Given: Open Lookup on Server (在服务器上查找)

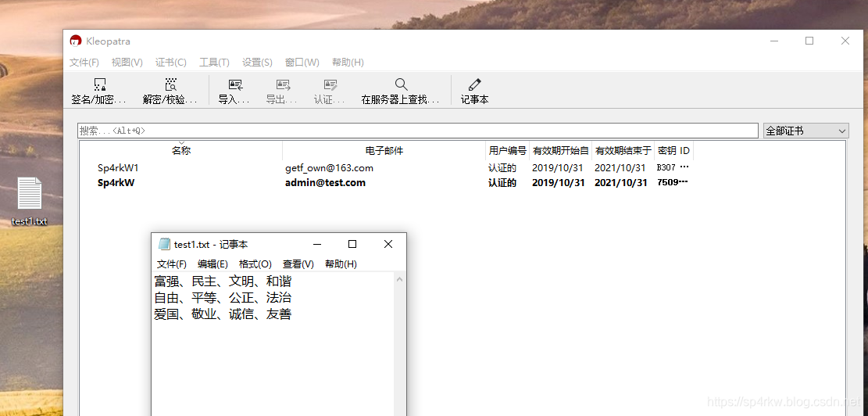Looking at the screenshot, I should coord(401,91).
